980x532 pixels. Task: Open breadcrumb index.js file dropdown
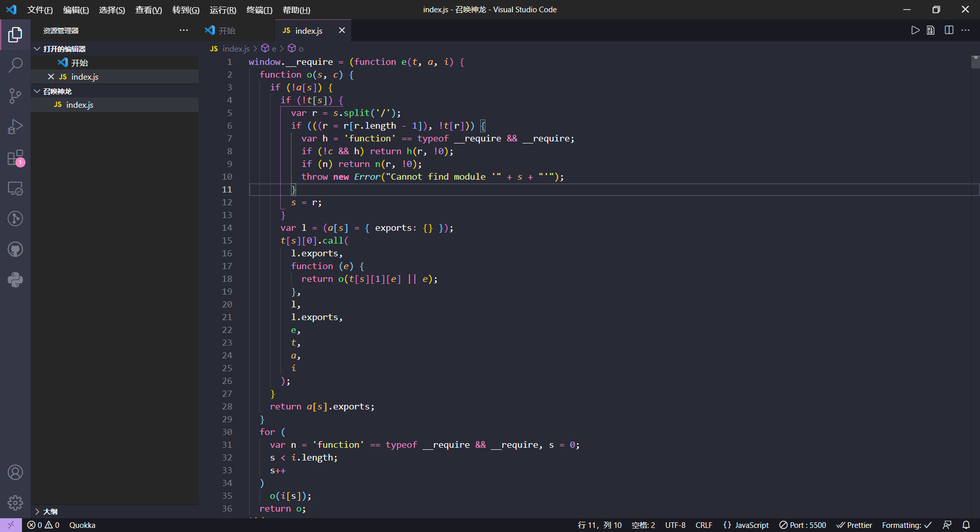point(230,49)
